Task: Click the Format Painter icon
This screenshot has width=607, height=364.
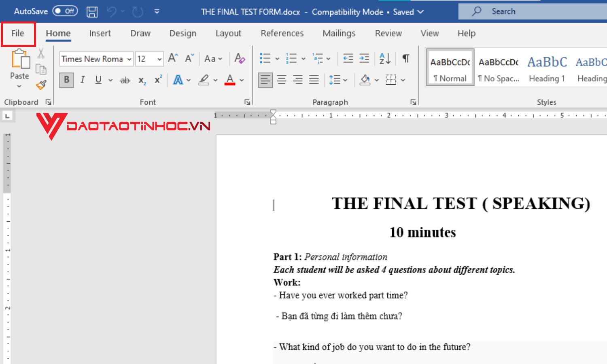Action: click(41, 85)
